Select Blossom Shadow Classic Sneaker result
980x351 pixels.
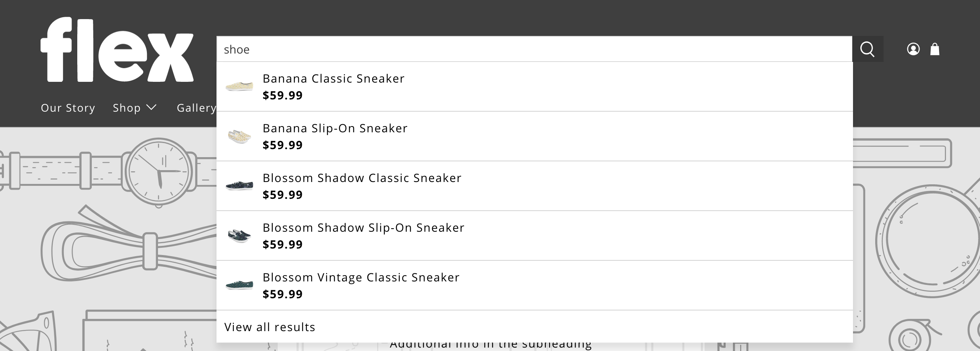coord(535,186)
